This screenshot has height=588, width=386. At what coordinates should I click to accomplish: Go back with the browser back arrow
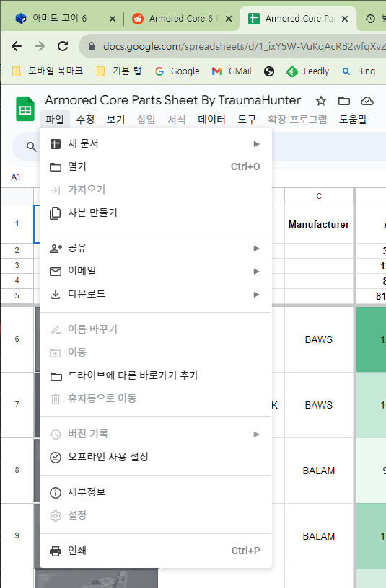pyautogui.click(x=17, y=46)
